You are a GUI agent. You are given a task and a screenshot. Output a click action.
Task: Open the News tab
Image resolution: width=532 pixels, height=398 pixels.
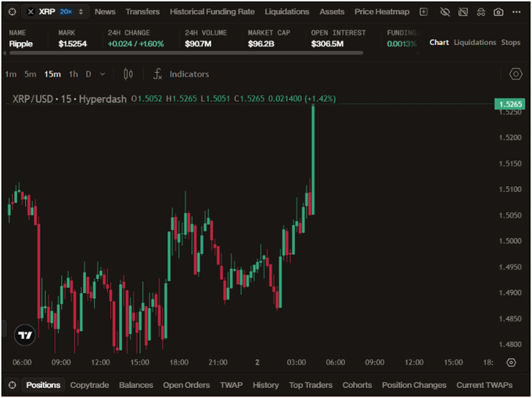click(105, 12)
